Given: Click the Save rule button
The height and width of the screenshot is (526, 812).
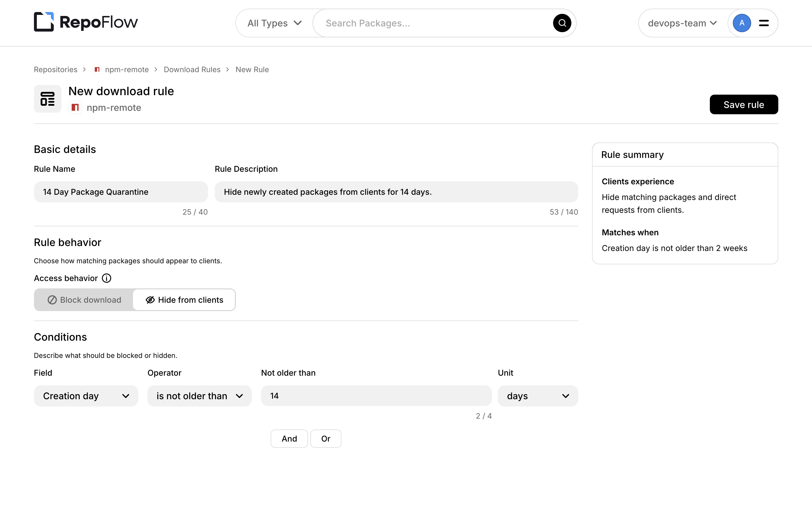Looking at the screenshot, I should (744, 105).
